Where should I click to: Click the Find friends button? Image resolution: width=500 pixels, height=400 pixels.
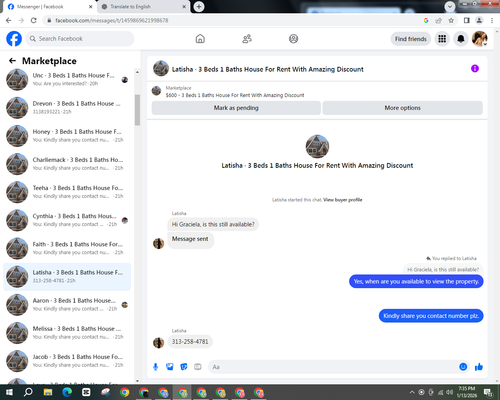pos(411,39)
